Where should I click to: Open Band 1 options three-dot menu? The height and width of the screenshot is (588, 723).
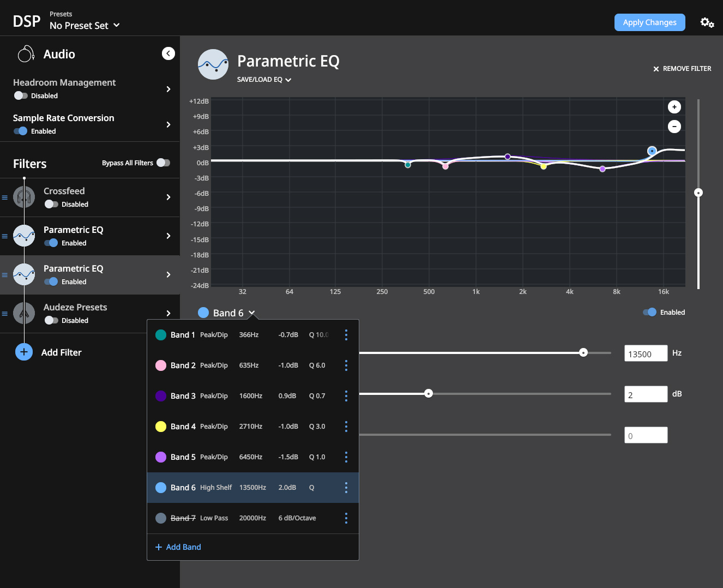click(346, 335)
